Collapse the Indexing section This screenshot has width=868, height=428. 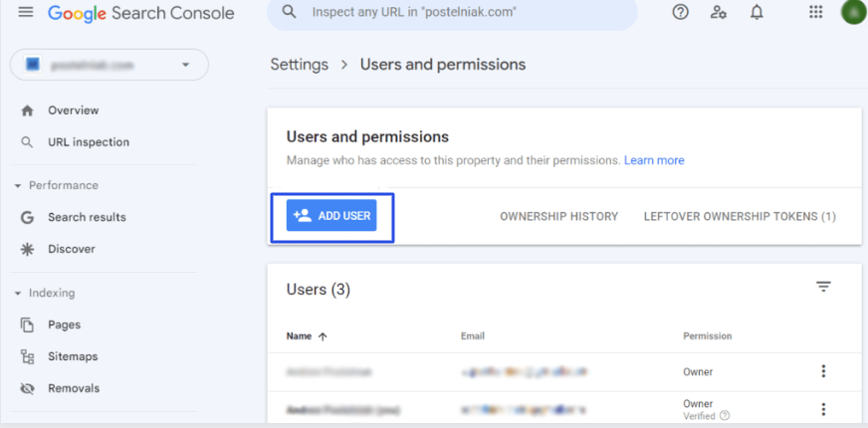coord(18,293)
